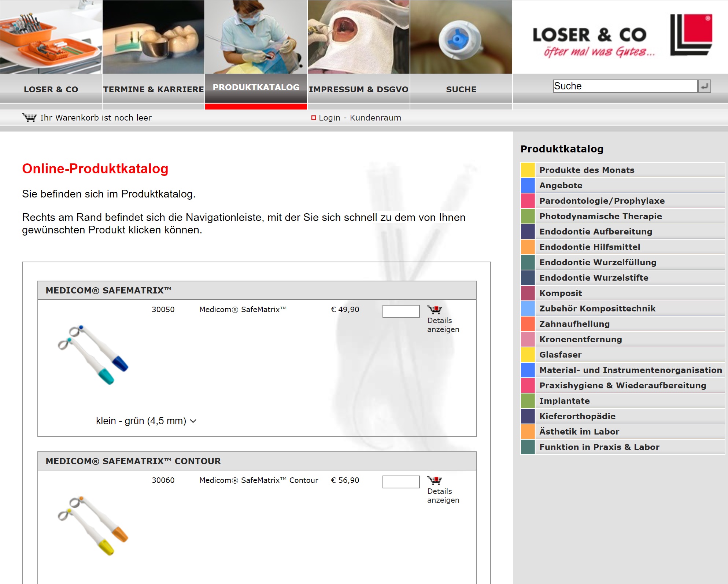The width and height of the screenshot is (728, 584).
Task: Open the SUCHE nav tab
Action: pos(461,89)
